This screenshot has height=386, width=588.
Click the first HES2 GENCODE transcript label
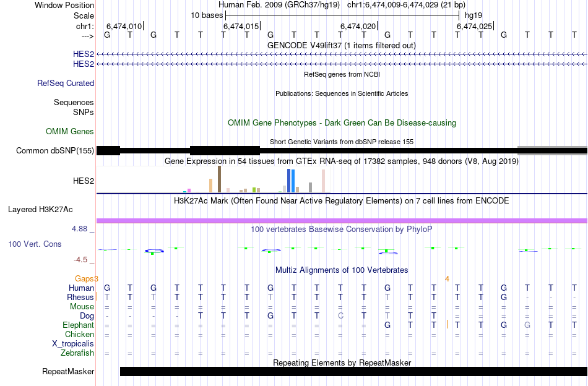click(x=84, y=54)
